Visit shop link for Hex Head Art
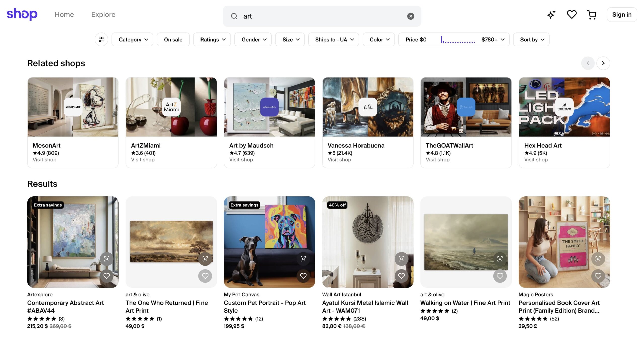This screenshot has height=338, width=644. [x=536, y=160]
